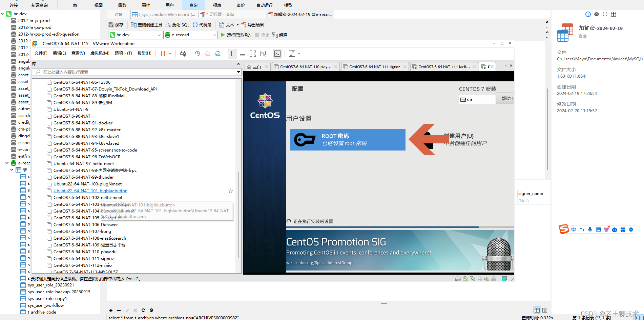Switch to Unity mode icon in VMware
Viewport: 644px width, 320px height.
pos(263,54)
